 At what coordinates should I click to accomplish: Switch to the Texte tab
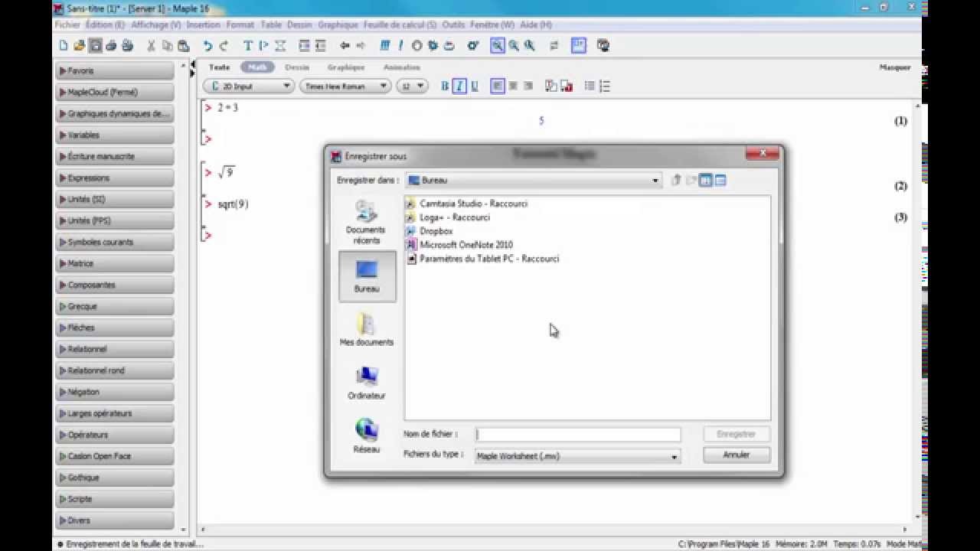[219, 67]
